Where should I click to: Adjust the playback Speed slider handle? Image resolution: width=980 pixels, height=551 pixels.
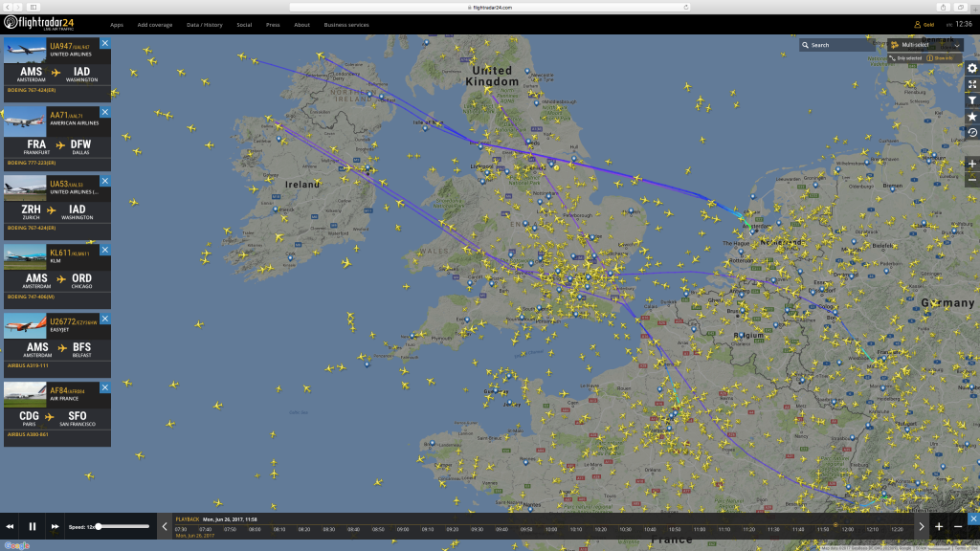click(99, 527)
